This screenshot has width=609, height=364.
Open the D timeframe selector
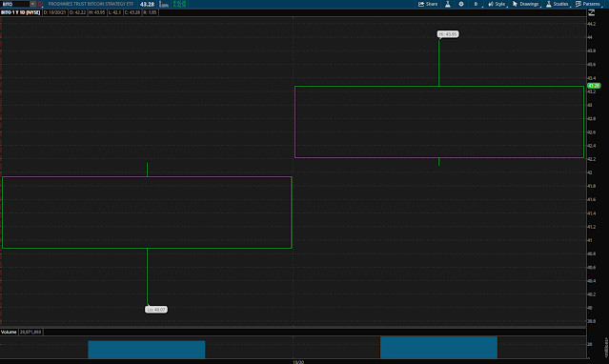476,4
